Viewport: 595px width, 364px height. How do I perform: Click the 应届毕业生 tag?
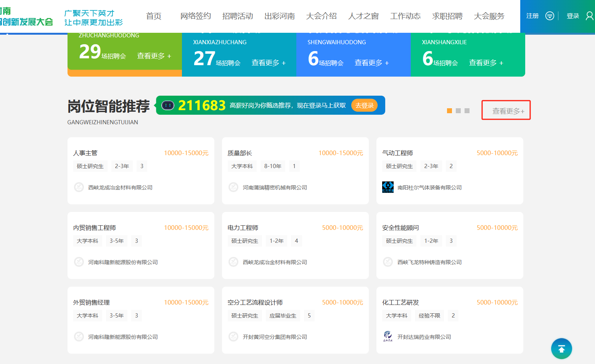click(x=283, y=316)
